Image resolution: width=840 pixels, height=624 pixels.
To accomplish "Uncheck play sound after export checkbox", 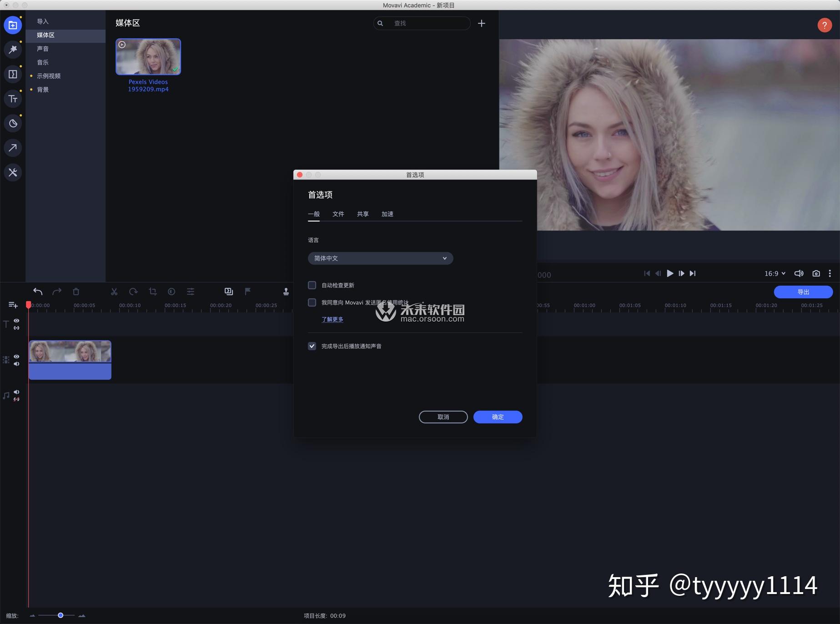I will (312, 346).
